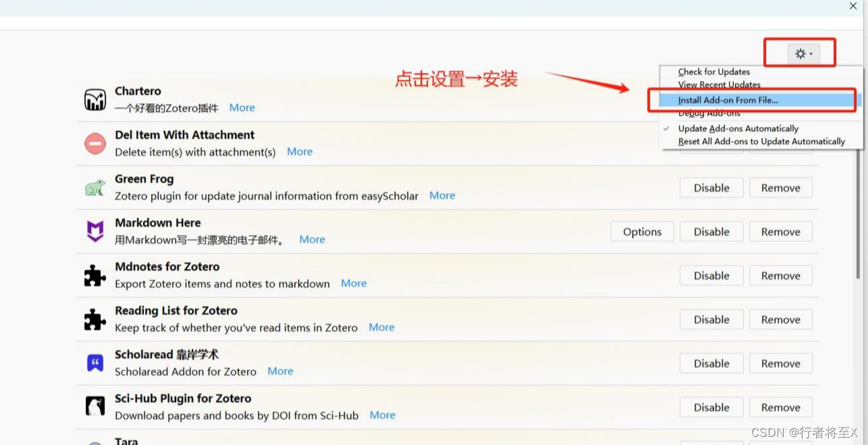Screen dimensions: 868x445
Task: Remove Sci-Hub Plugin for Zotero
Action: click(781, 407)
